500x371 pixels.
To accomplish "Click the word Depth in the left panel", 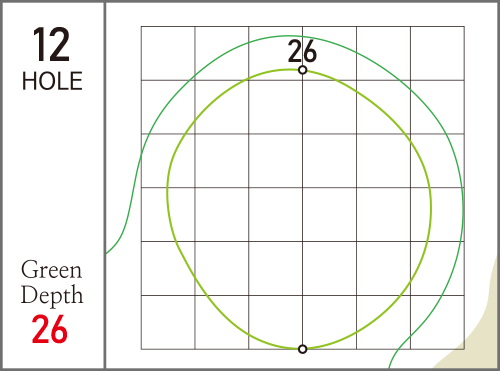I will pos(52,295).
